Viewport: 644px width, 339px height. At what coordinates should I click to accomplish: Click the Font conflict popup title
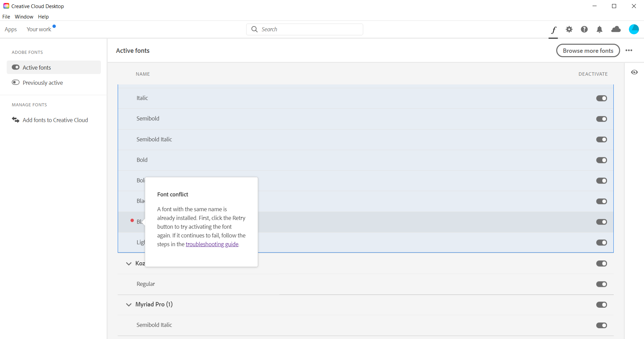point(173,194)
